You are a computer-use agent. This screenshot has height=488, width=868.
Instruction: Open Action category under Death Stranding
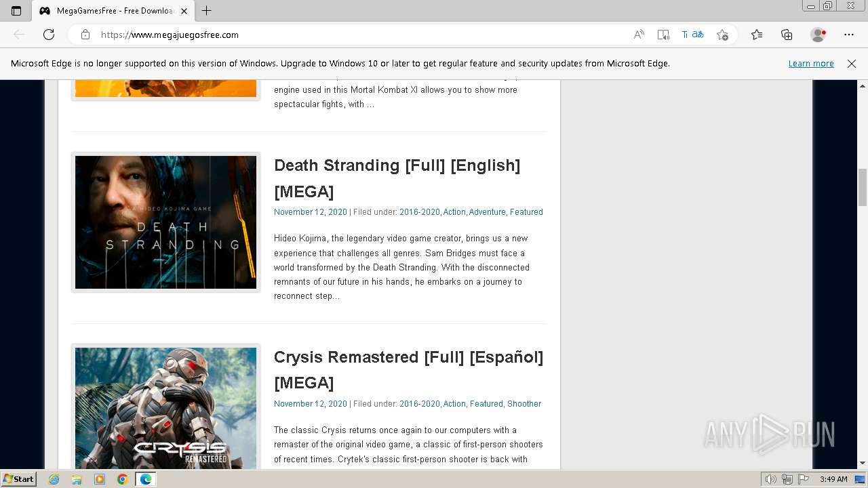tap(454, 212)
